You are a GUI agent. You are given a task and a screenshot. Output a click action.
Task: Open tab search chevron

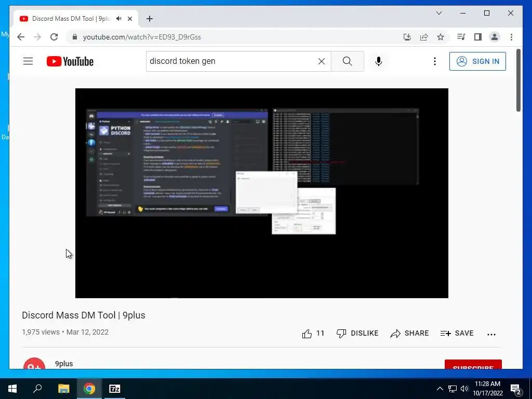[x=438, y=13]
